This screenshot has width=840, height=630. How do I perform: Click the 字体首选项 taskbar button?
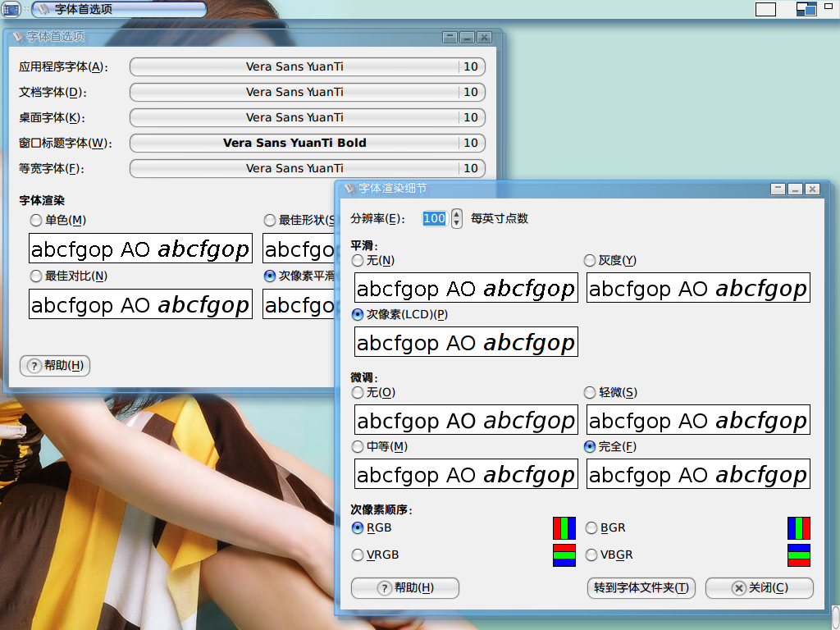pos(120,9)
